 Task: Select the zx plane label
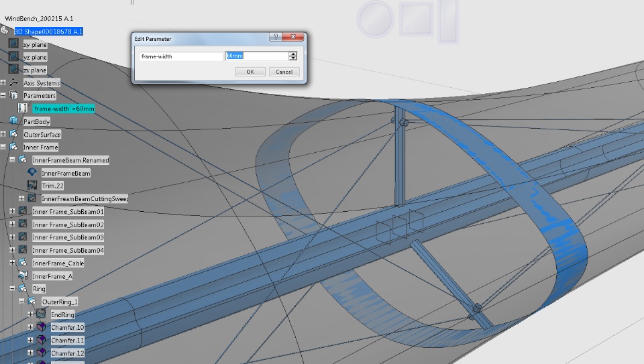(x=35, y=70)
